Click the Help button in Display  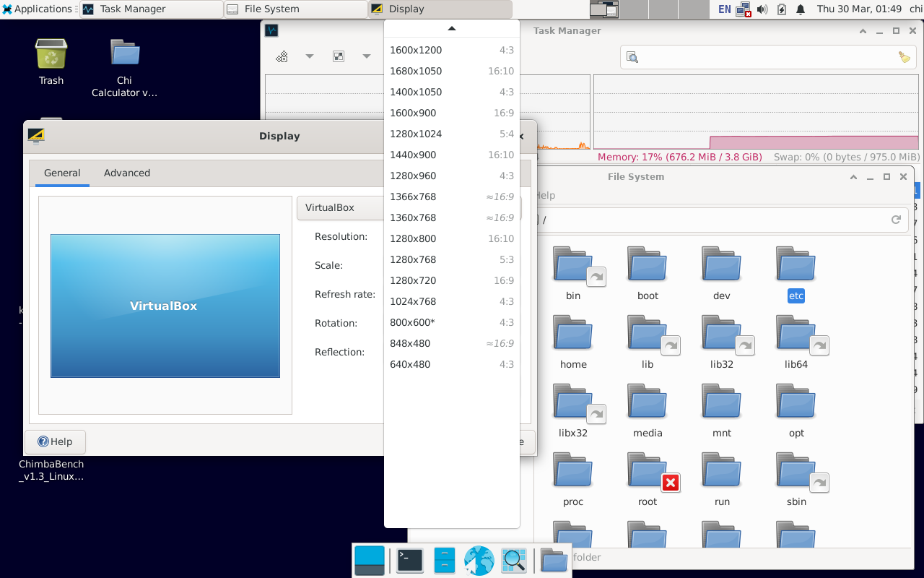click(55, 441)
